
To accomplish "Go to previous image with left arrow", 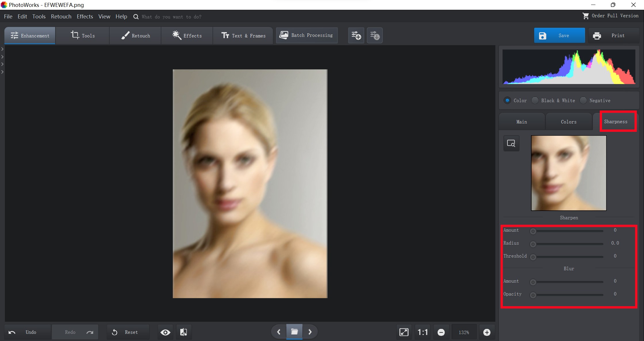I will (279, 332).
